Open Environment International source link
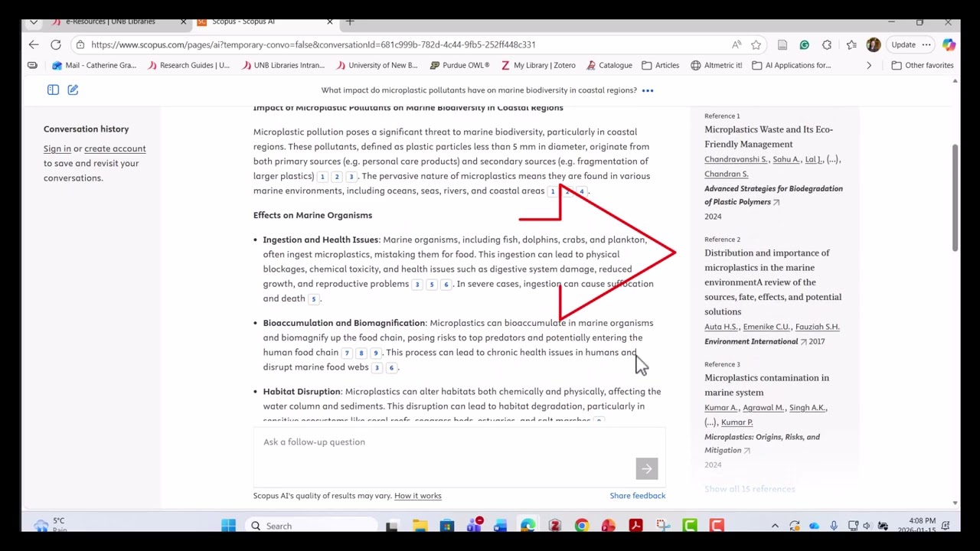The image size is (980, 551). [751, 341]
